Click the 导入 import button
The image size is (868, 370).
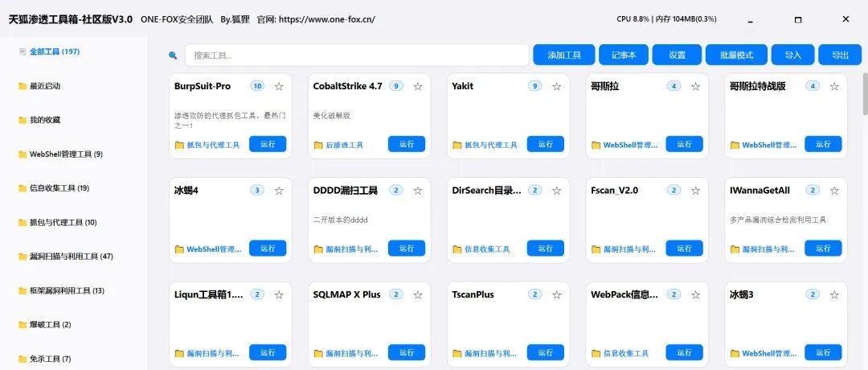(x=792, y=55)
